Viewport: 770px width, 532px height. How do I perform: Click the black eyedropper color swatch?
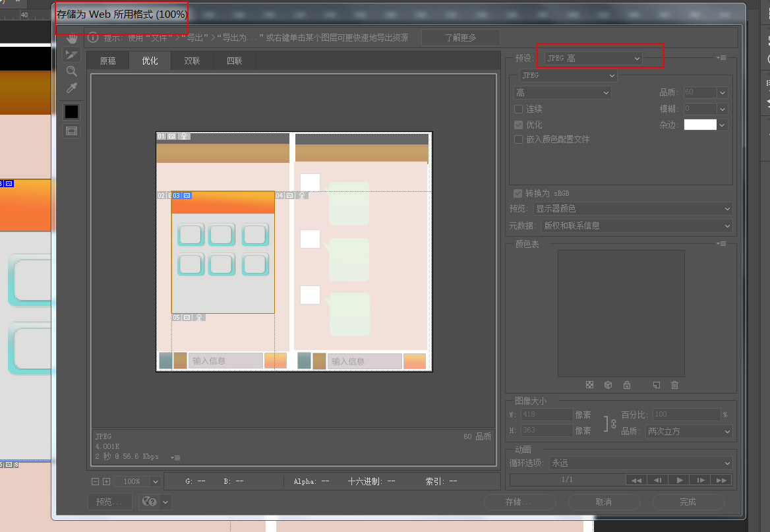(x=71, y=111)
